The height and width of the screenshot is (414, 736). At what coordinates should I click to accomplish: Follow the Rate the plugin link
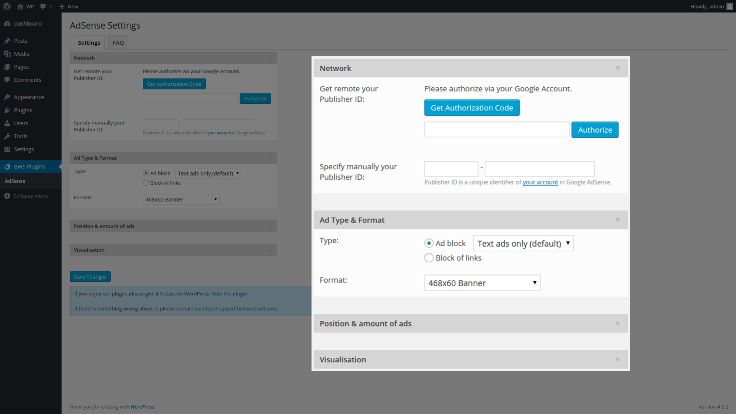click(229, 294)
